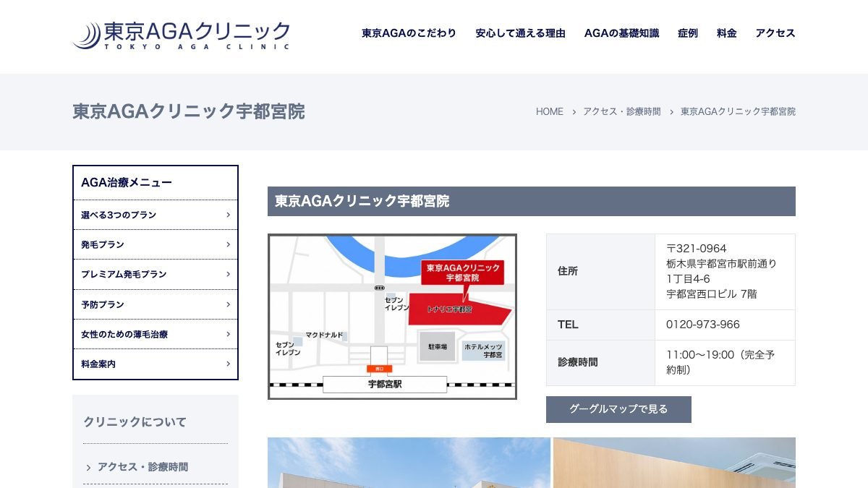868x488 pixels.
Task: Open 発毛プラン sidebar link
Action: click(156, 244)
